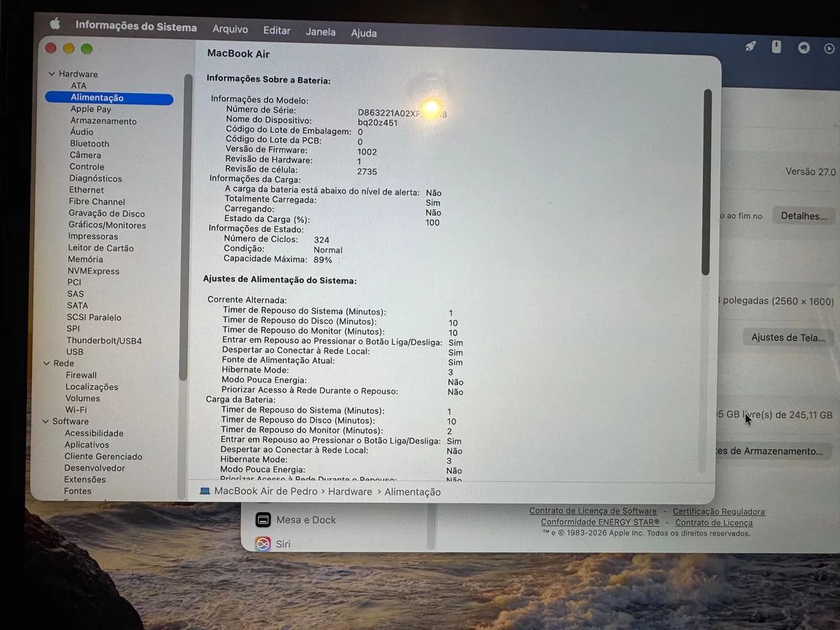The width and height of the screenshot is (840, 630).
Task: Select Gráficos/Monitores in the sidebar
Action: [x=107, y=224]
